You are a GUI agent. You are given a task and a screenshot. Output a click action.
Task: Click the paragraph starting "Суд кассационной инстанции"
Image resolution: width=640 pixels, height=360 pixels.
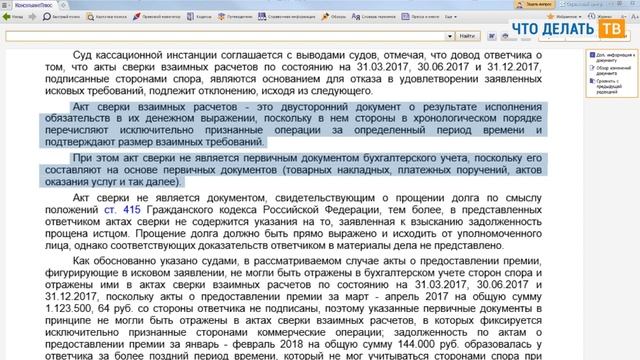pos(293,73)
